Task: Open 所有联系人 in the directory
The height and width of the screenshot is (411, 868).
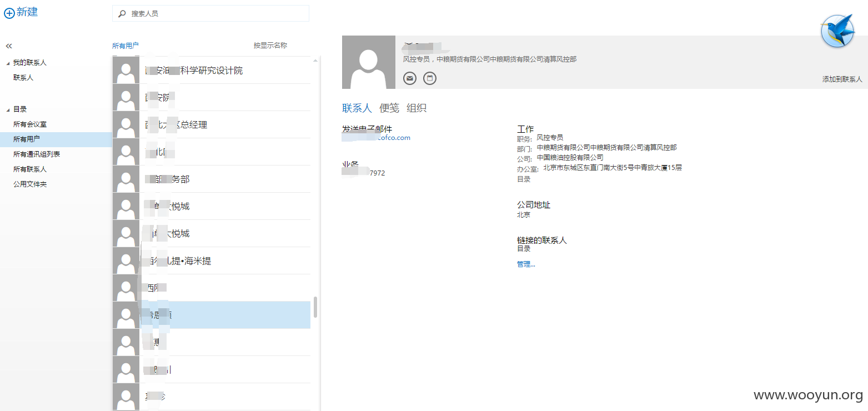Action: [x=30, y=169]
